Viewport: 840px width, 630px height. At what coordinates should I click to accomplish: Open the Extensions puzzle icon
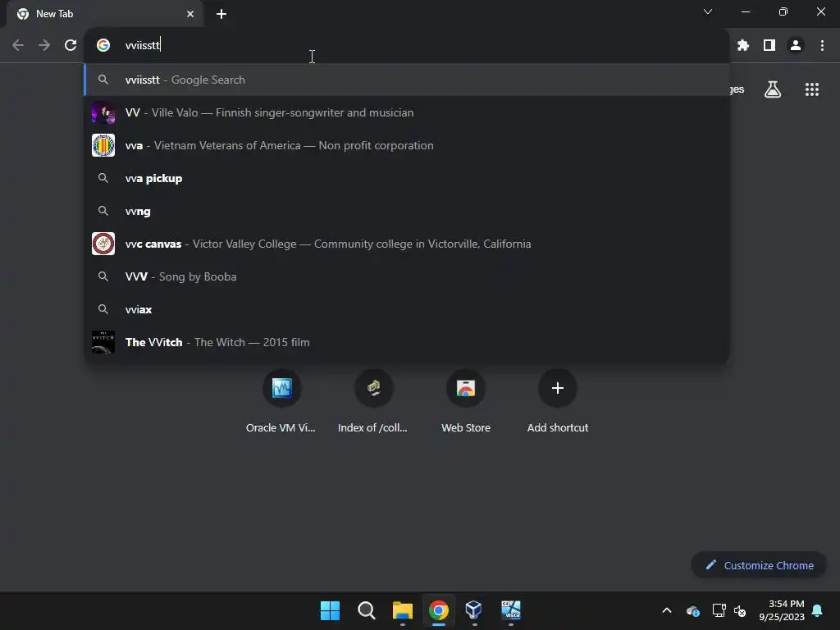742,46
